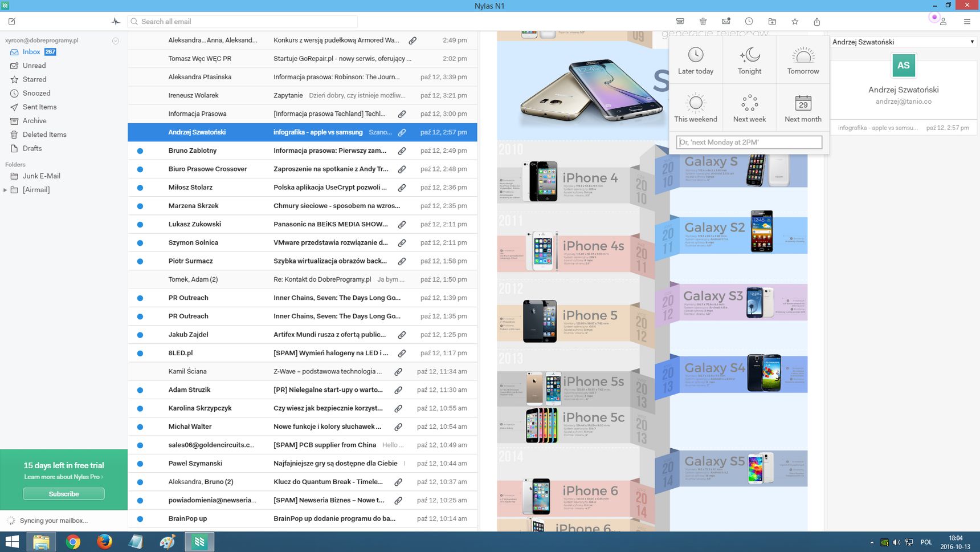Open the Drafts folder
This screenshot has height=552, width=980.
(x=32, y=148)
